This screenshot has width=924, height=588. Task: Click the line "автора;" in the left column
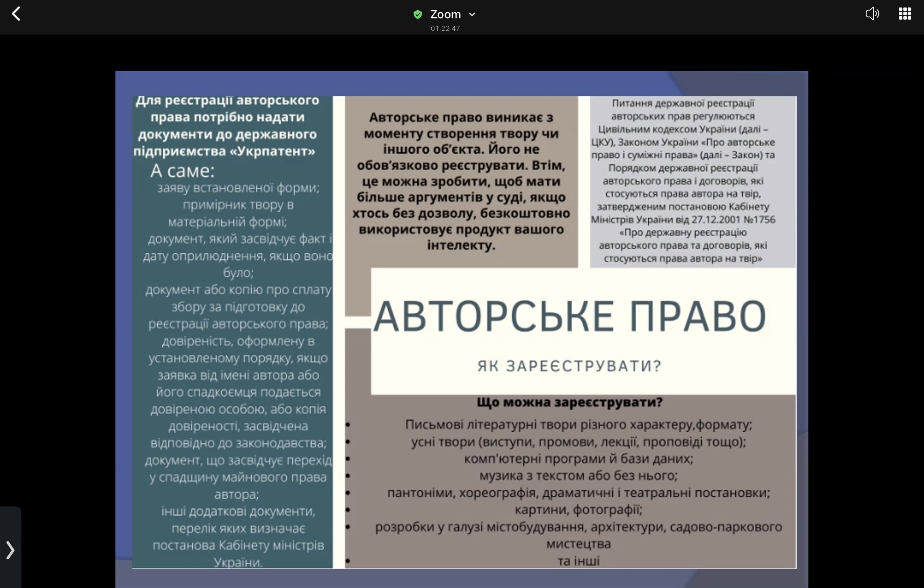click(x=236, y=494)
